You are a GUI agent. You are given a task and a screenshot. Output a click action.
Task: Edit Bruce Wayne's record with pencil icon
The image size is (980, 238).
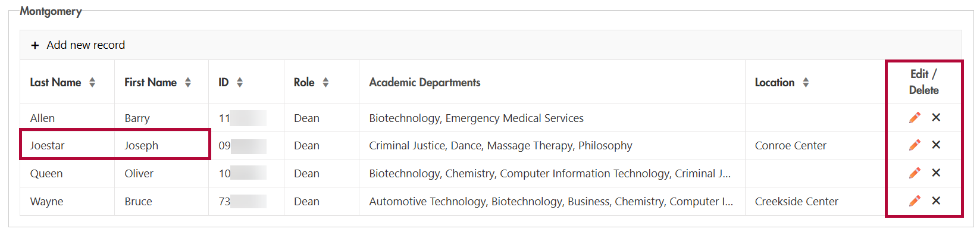(x=915, y=201)
